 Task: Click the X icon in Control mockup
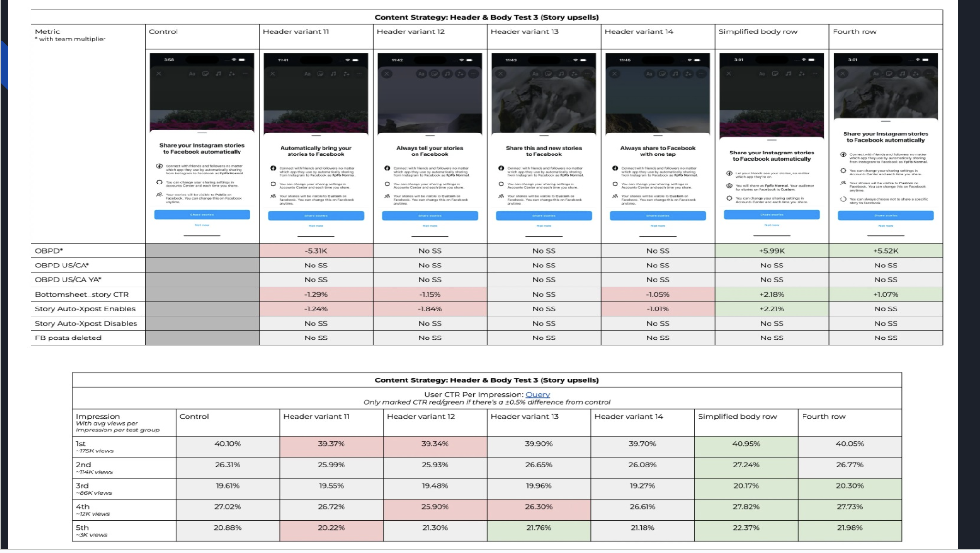pos(159,74)
